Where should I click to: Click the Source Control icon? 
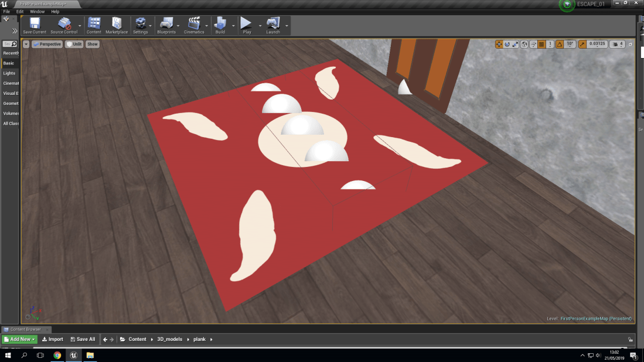tap(63, 25)
